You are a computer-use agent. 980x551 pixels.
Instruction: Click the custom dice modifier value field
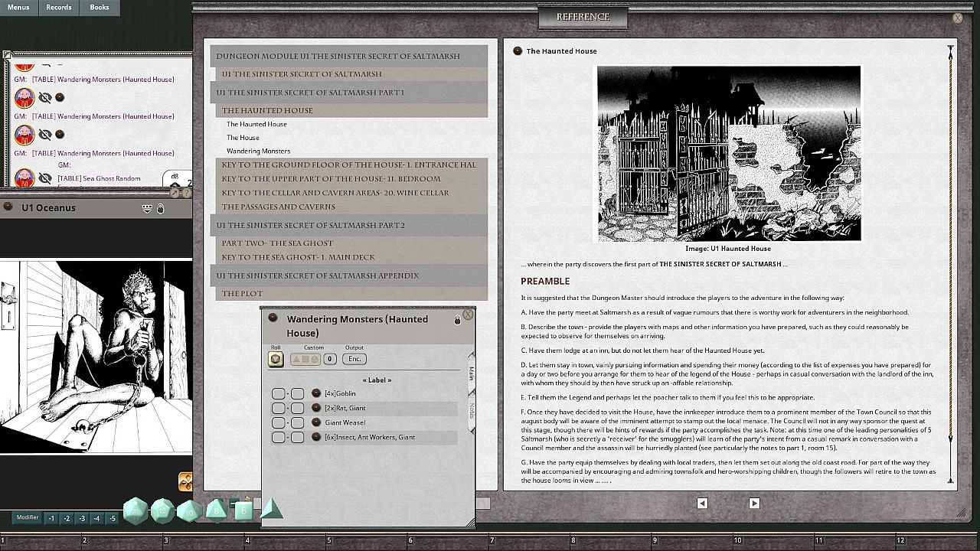click(x=329, y=359)
